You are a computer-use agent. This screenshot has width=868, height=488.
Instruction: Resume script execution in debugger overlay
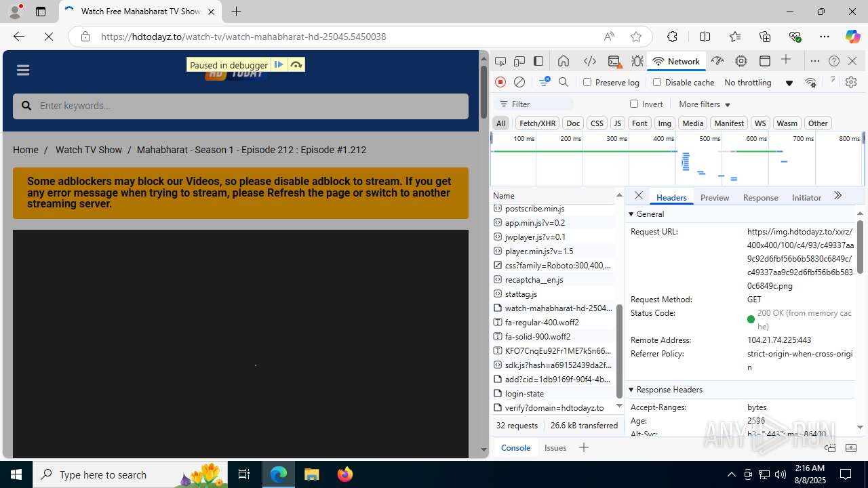pos(279,64)
